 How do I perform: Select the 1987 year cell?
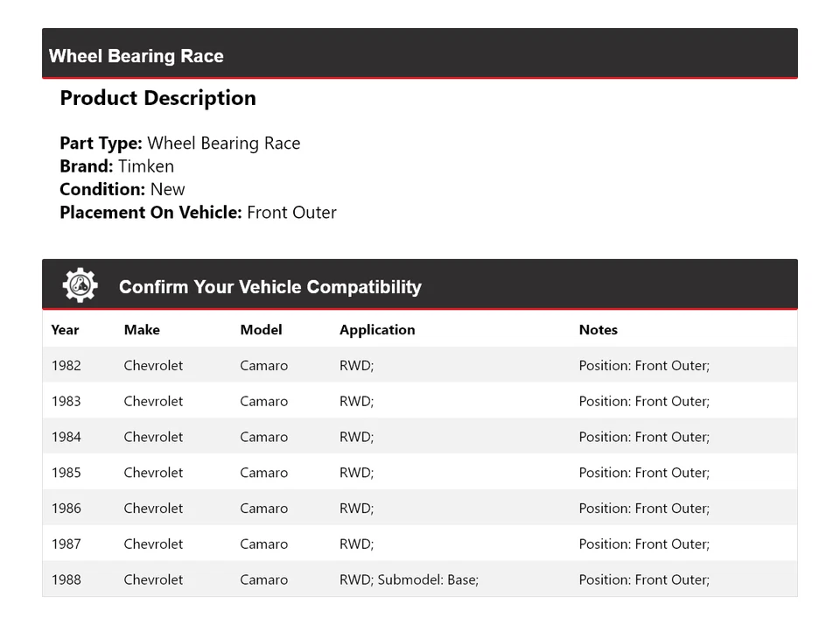point(66,544)
